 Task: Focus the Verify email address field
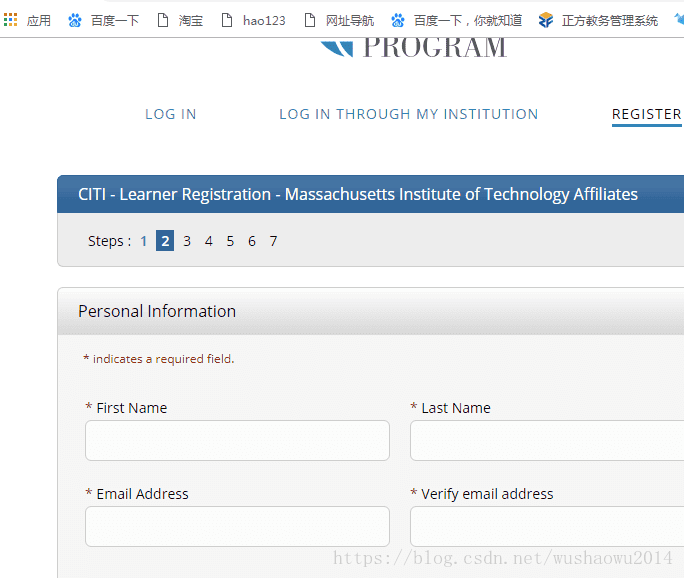(547, 526)
